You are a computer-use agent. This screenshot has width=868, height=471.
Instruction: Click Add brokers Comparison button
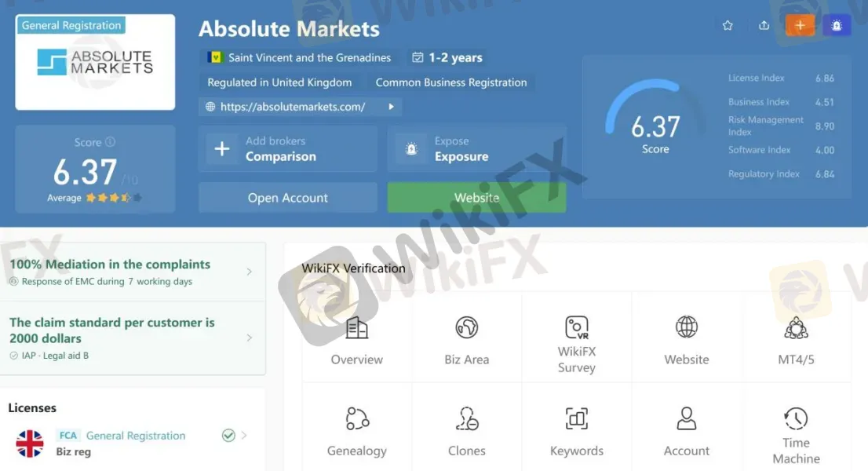click(288, 149)
